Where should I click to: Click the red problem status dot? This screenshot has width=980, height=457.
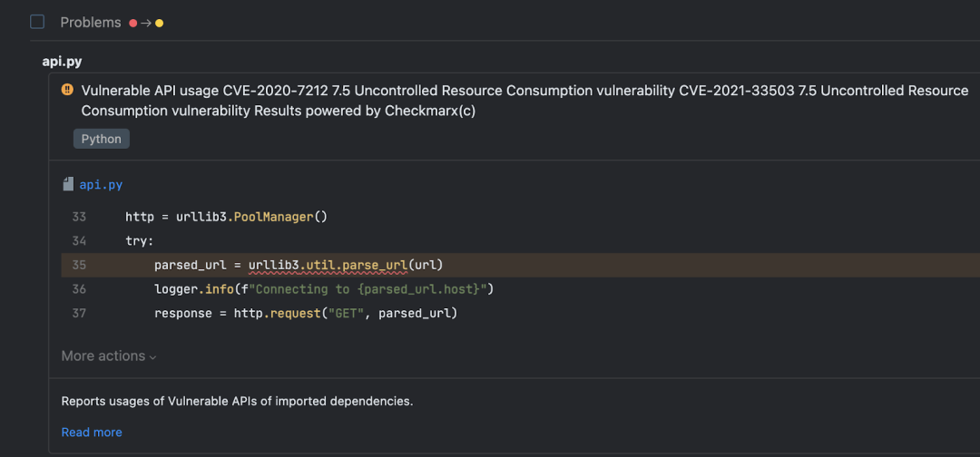pyautogui.click(x=133, y=23)
